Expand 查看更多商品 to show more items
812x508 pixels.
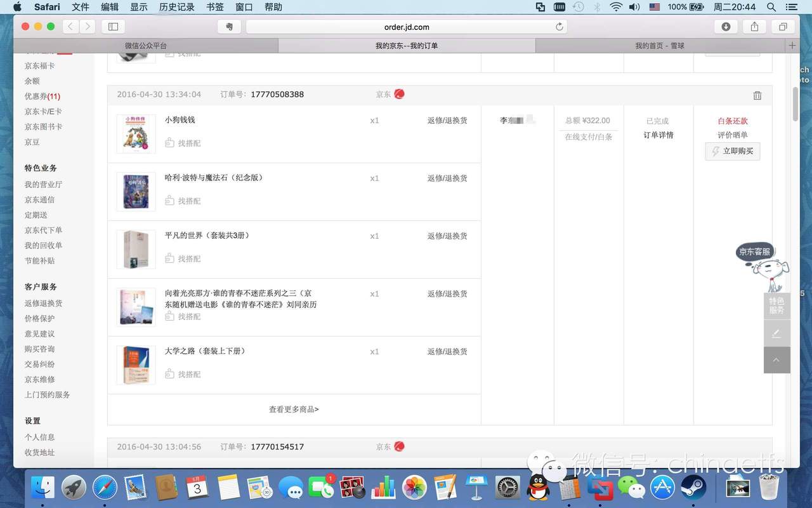[294, 410]
